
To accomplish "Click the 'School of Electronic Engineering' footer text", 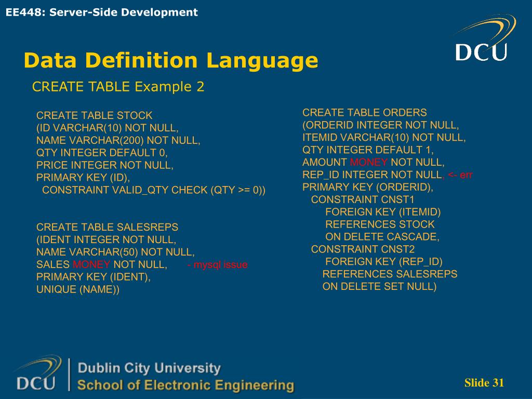I will click(x=185, y=385).
